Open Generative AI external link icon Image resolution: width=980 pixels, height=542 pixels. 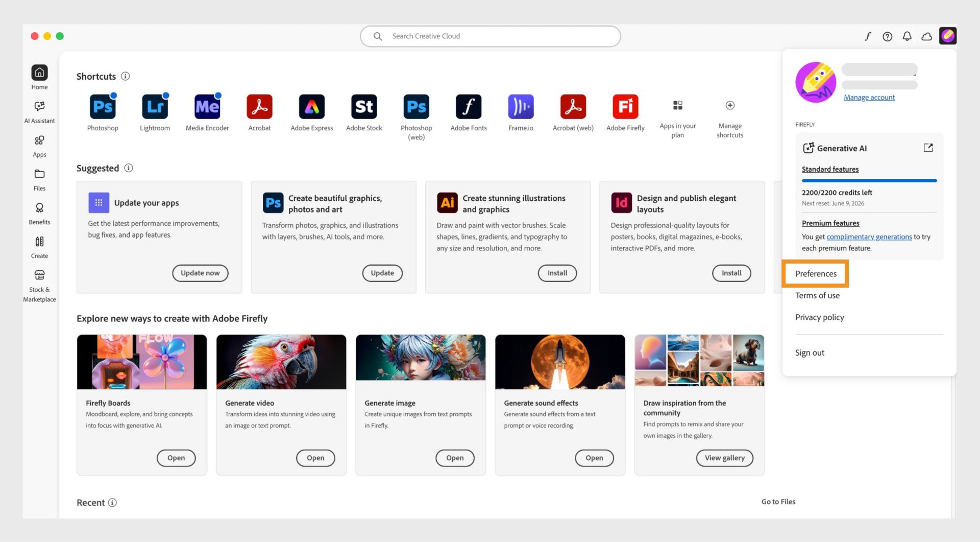coord(928,148)
